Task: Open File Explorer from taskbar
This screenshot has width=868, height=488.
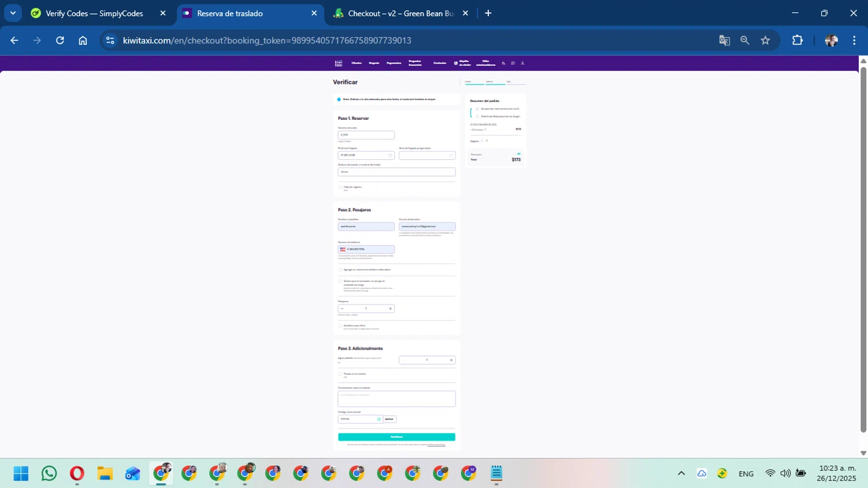Action: 105,474
